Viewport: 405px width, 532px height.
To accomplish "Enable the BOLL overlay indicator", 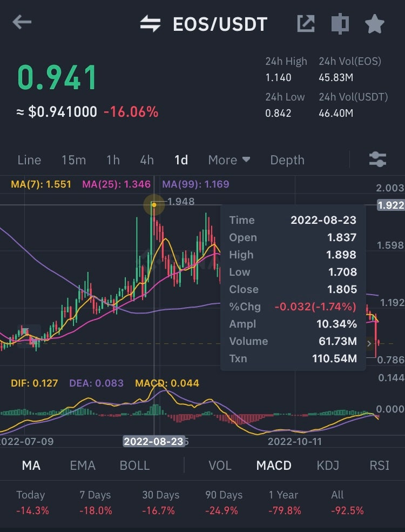I will pyautogui.click(x=134, y=465).
